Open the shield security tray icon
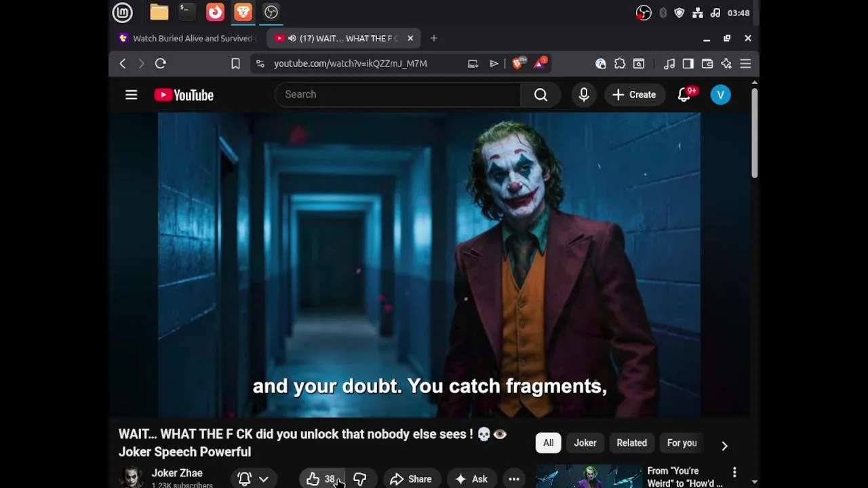The image size is (868, 488). [x=679, y=13]
